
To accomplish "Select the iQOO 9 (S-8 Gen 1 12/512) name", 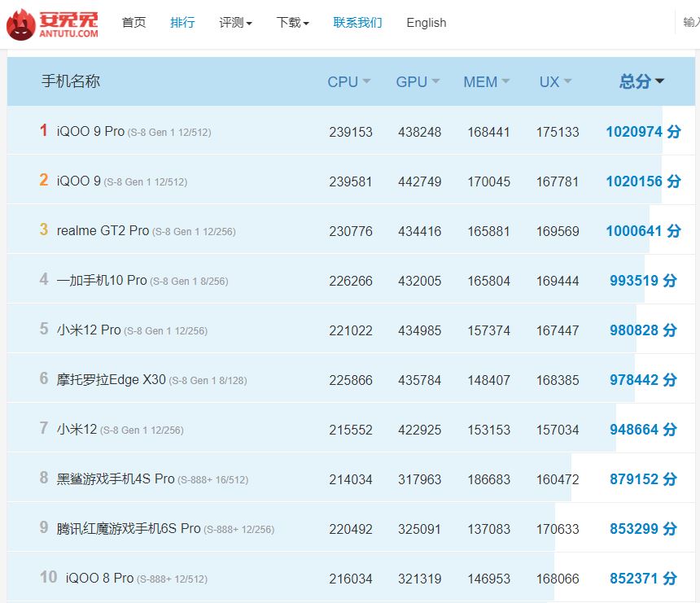I will (122, 181).
